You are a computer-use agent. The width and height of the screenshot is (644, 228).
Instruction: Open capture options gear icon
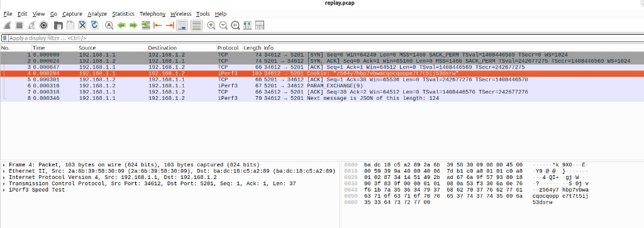[x=43, y=25]
